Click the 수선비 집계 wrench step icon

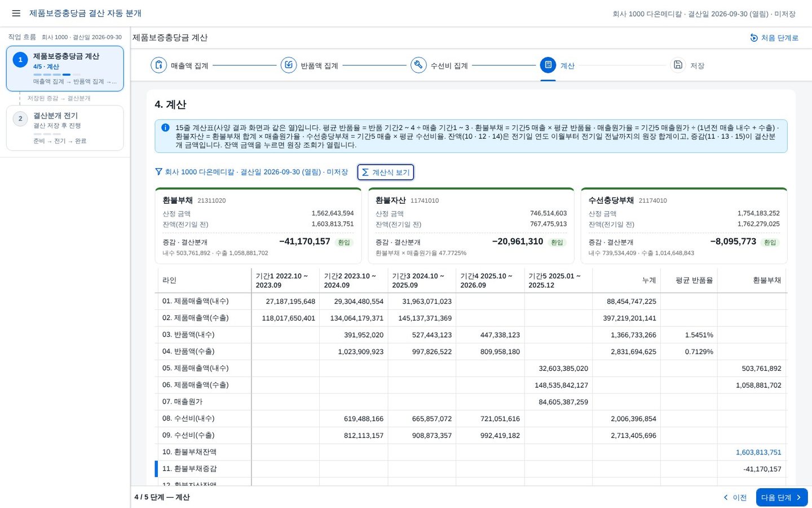tap(418, 65)
